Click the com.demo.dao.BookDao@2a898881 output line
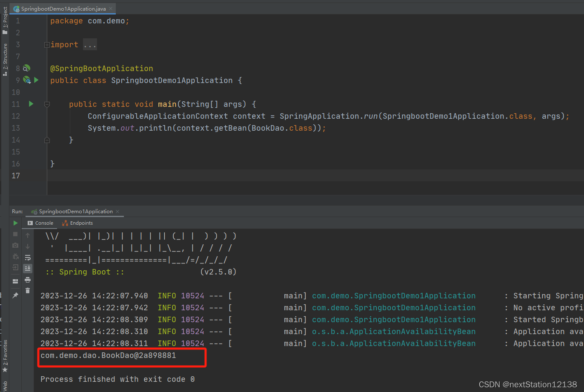This screenshot has height=392, width=584. [x=108, y=355]
